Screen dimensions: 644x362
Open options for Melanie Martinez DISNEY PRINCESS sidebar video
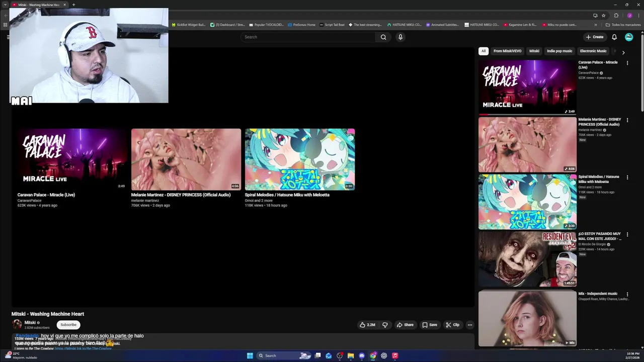pos(627,120)
